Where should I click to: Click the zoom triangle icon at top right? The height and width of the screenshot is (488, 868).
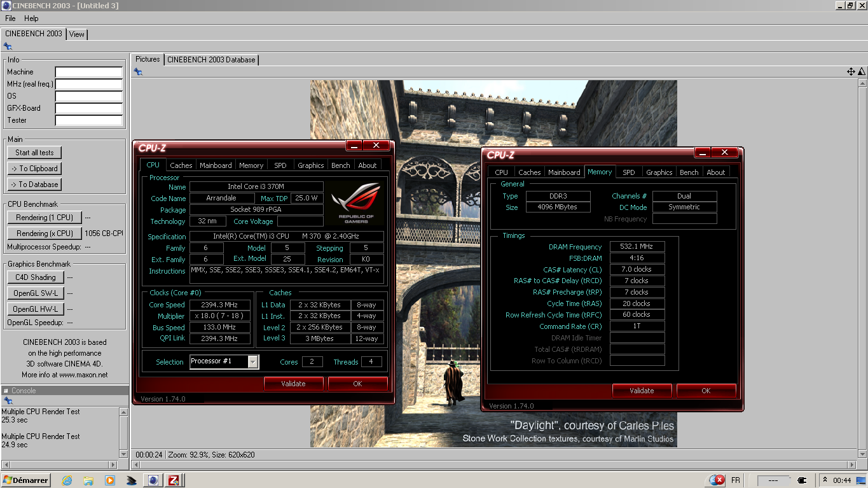pos(862,72)
